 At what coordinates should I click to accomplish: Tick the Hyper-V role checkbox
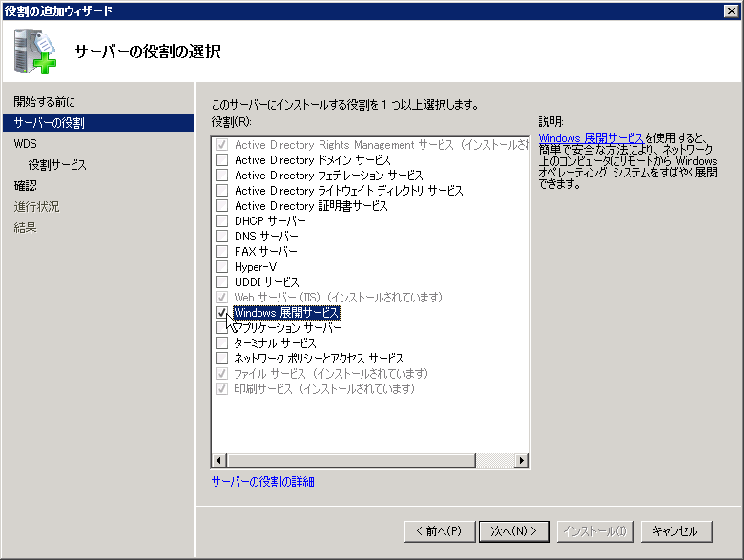point(222,267)
